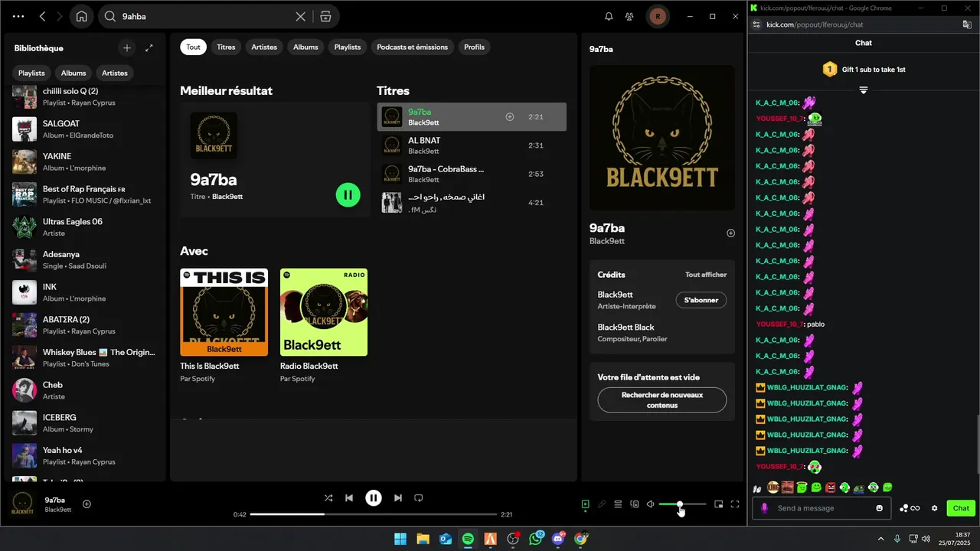Go back in Spotify navigation
980x551 pixels.
(x=43, y=16)
